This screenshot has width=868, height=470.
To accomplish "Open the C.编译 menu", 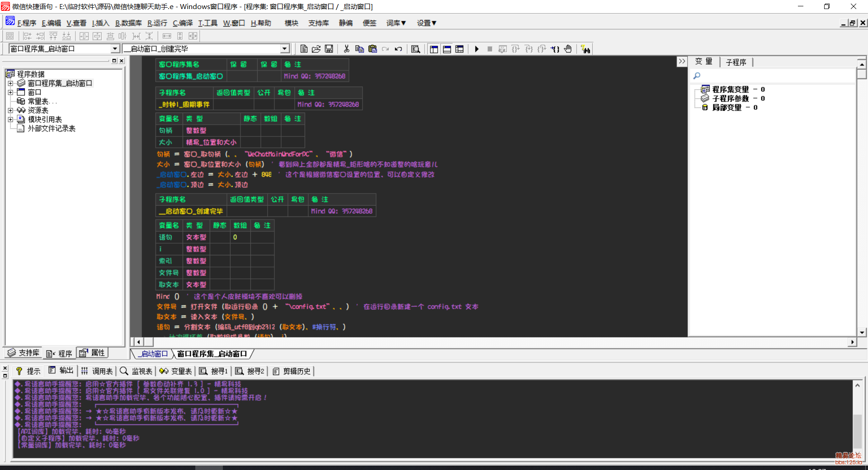I will [x=183, y=23].
